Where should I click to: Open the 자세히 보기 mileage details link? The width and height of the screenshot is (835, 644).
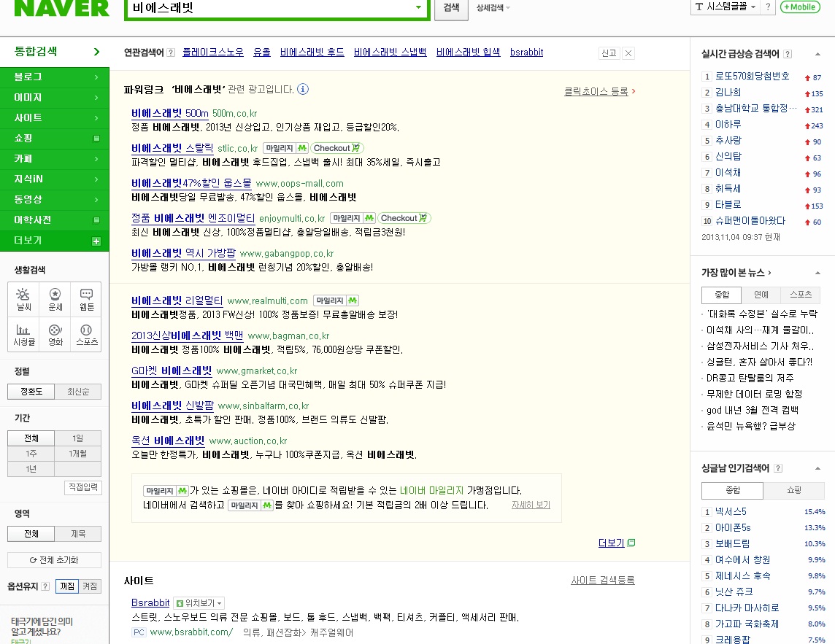(531, 505)
